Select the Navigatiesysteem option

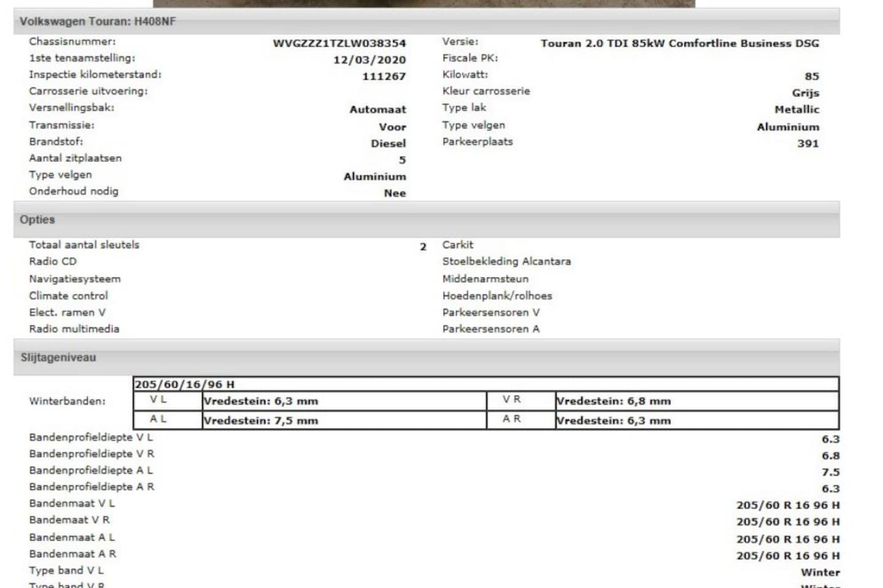click(75, 279)
